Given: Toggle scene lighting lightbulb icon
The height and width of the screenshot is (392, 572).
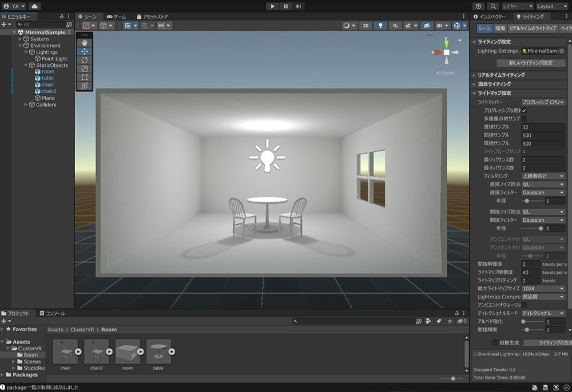Looking at the screenshot, I should coord(380,26).
